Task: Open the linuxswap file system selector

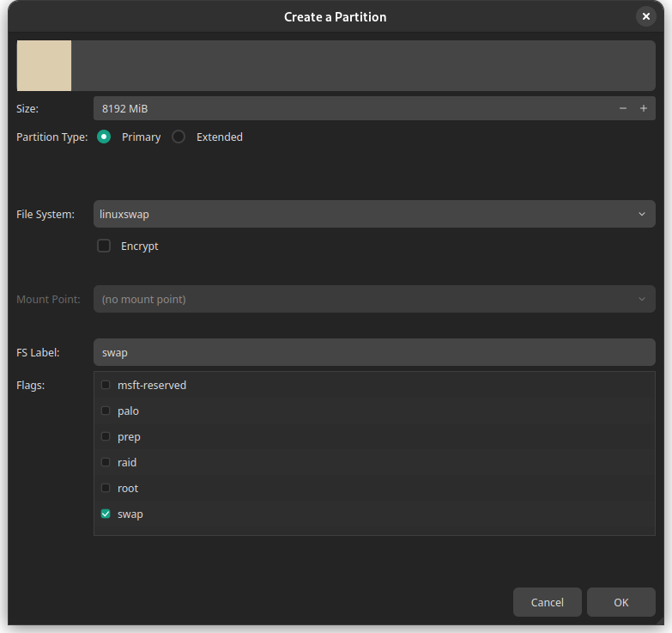Action: click(x=374, y=214)
